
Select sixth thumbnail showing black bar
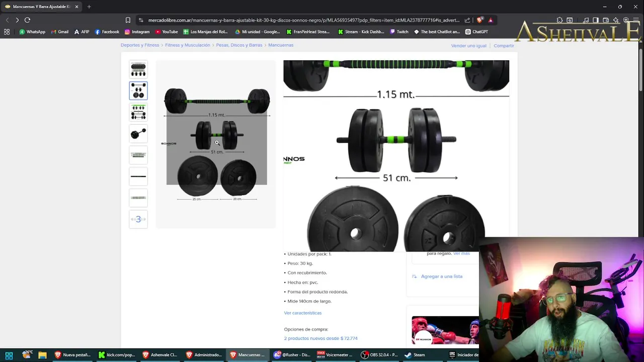tap(138, 176)
